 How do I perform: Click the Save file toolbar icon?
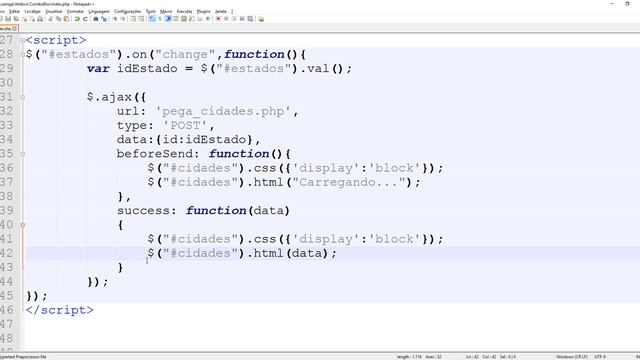(8, 19)
